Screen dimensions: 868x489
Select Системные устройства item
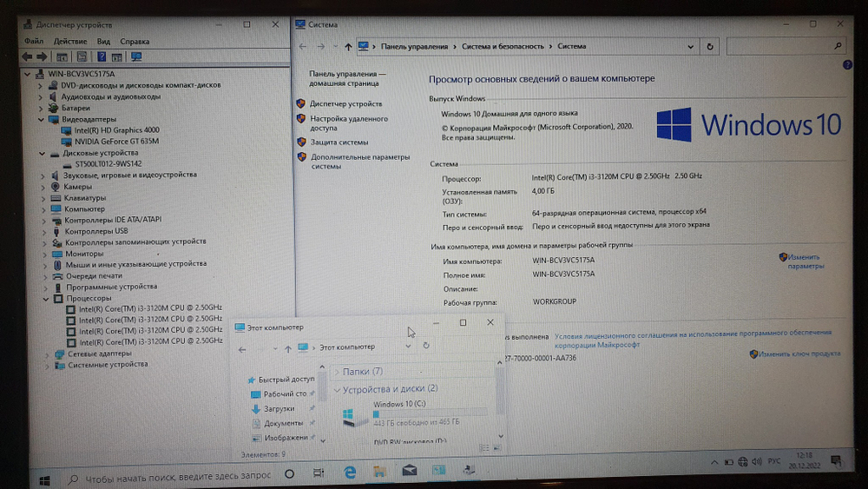(x=108, y=365)
